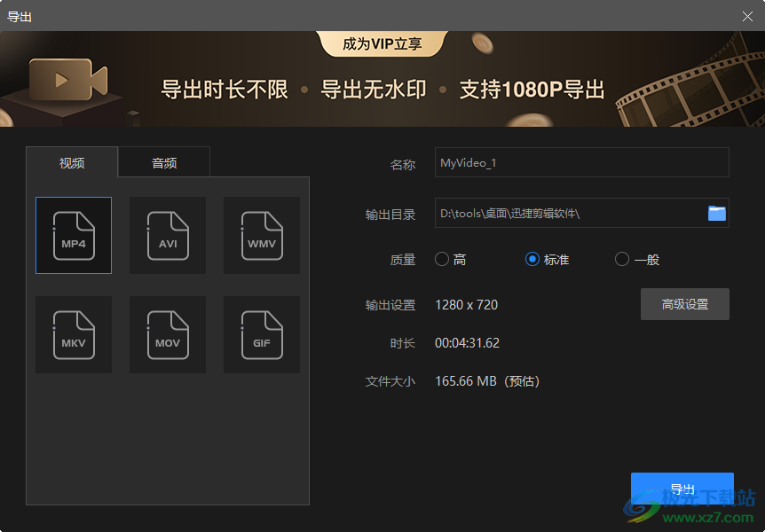The width and height of the screenshot is (765, 532).
Task: Open the 高级设置 panel
Action: point(684,304)
